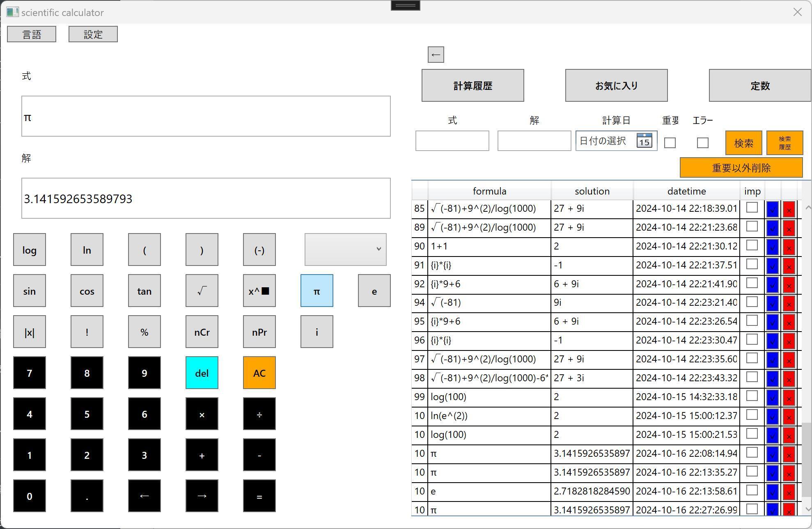Expand the empty combo box beside (-)
This screenshot has height=529, width=812.
(345, 249)
